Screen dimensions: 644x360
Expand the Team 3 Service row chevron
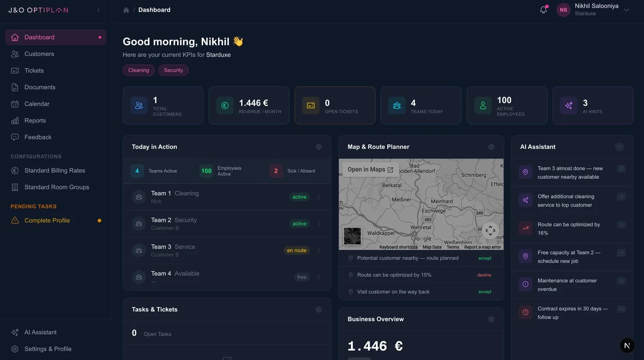point(319,250)
